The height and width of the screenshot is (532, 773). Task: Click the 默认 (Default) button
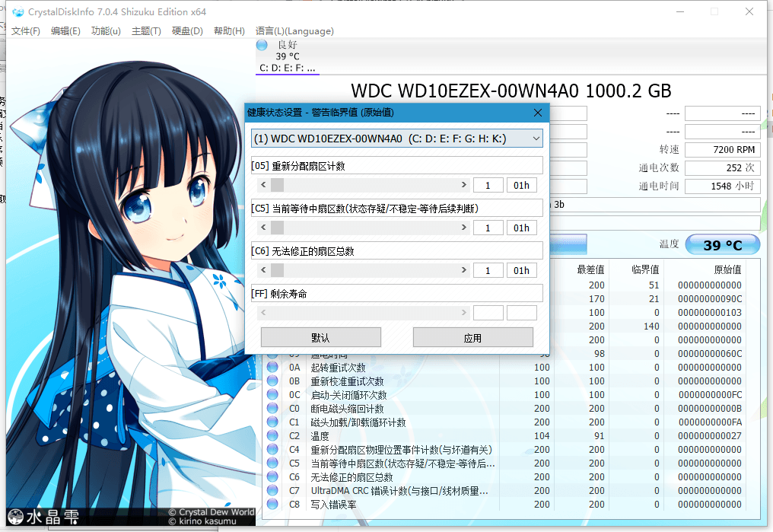click(321, 338)
